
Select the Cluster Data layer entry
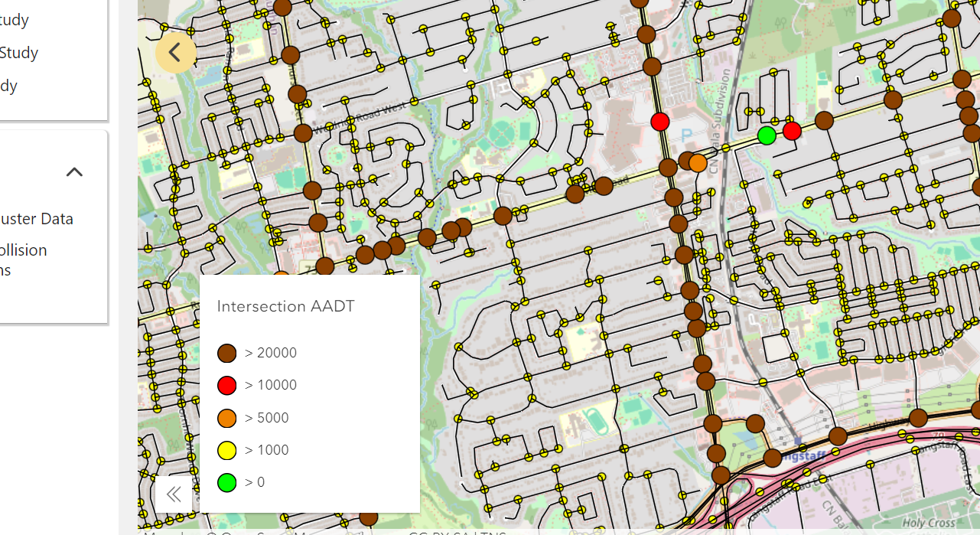click(x=36, y=219)
